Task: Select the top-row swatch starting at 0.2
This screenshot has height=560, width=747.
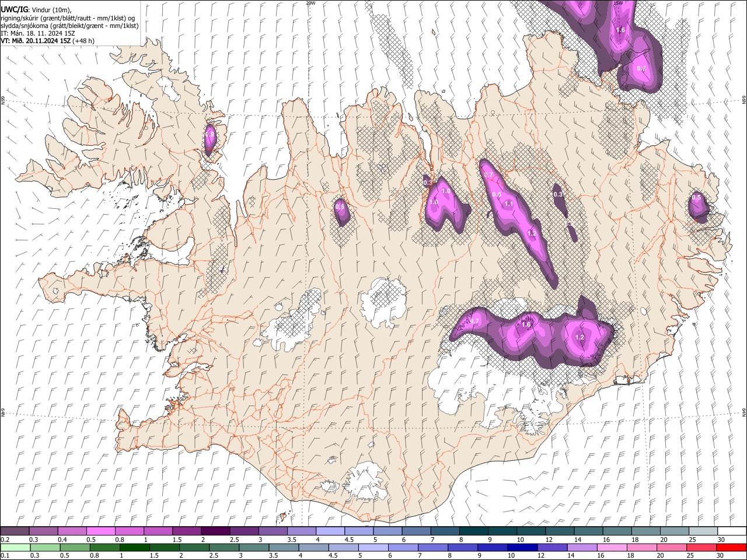Action: pos(15,531)
